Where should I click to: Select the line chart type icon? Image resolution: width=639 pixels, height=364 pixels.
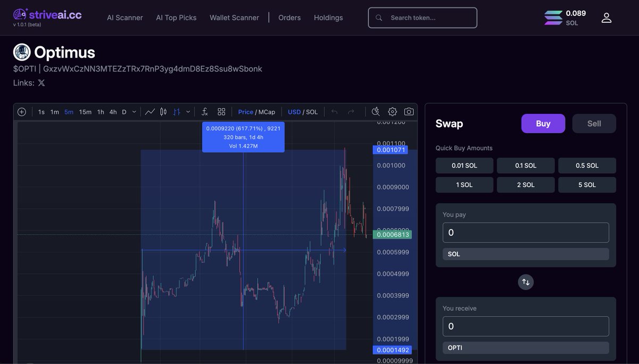click(x=150, y=112)
